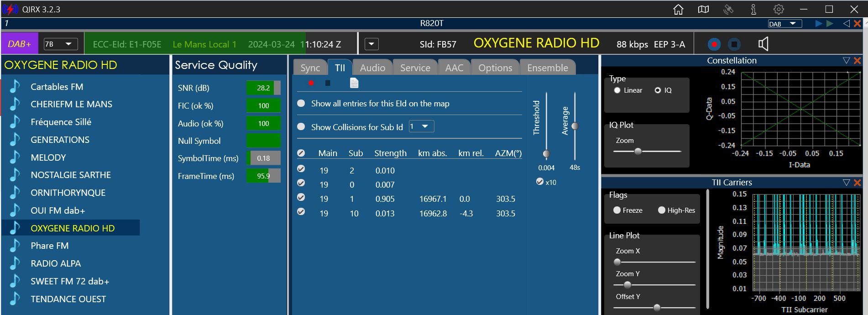Select IQ constellation type
The image size is (868, 315).
coord(658,90)
